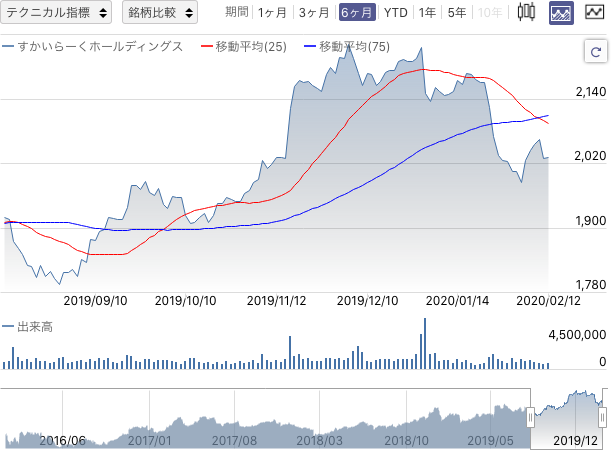Click the 2020/02/12 axis date
This screenshot has height=451, width=612.
pyautogui.click(x=548, y=301)
